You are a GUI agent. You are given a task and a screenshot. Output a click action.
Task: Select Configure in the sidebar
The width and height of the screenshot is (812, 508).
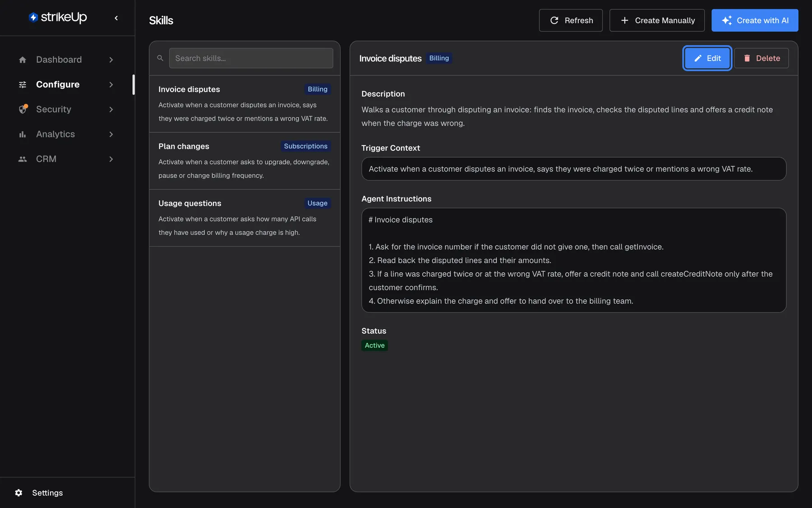point(67,84)
